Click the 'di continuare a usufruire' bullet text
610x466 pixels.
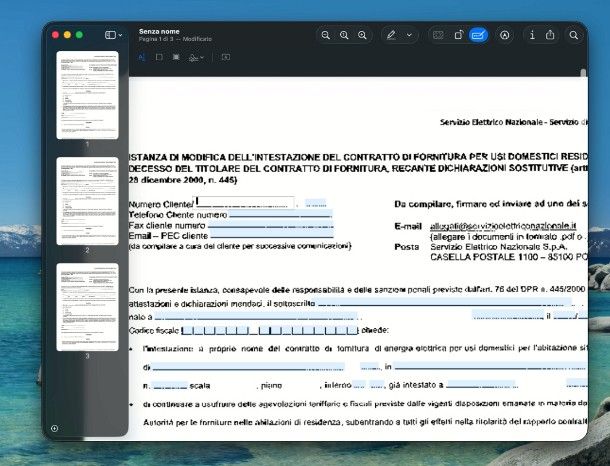click(x=365, y=404)
